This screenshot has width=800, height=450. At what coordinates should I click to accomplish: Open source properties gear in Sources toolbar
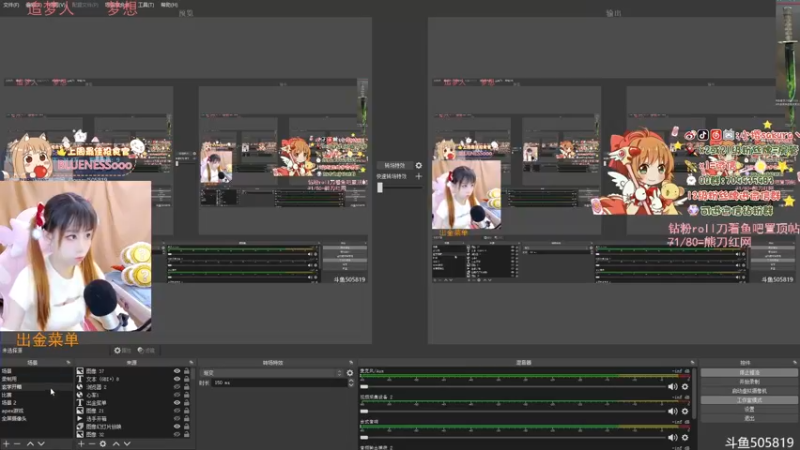tap(103, 444)
